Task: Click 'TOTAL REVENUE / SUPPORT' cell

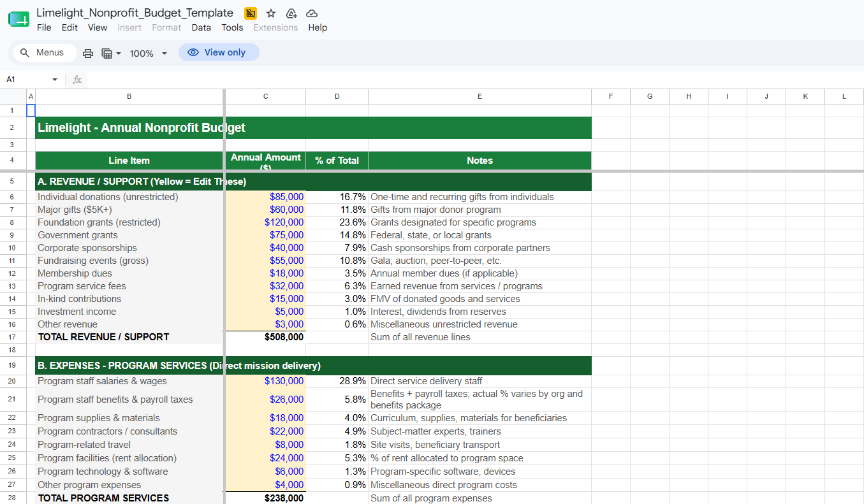Action: [x=129, y=337]
